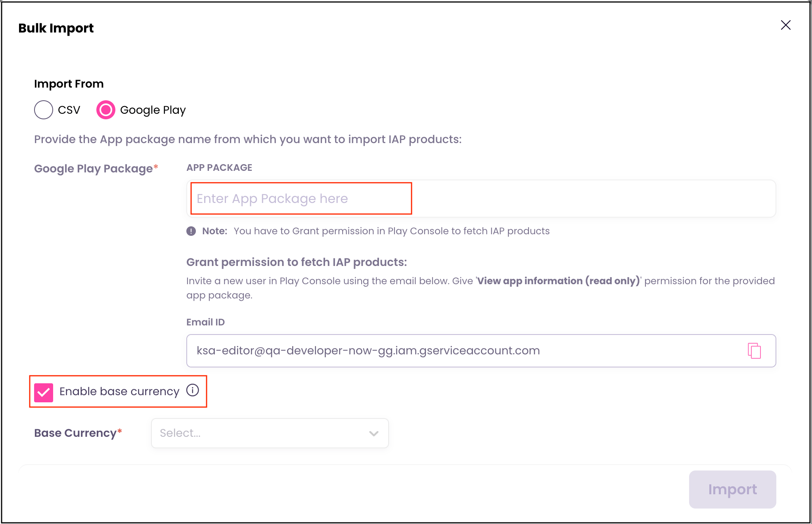Click the CSV option label text
Screen dimensions: 812x524
click(x=69, y=110)
